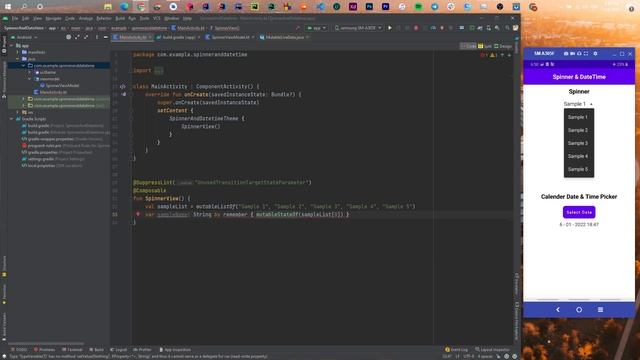Choose Sample 5 in the phone dropdown list
The width and height of the screenshot is (640, 360).
point(578,169)
